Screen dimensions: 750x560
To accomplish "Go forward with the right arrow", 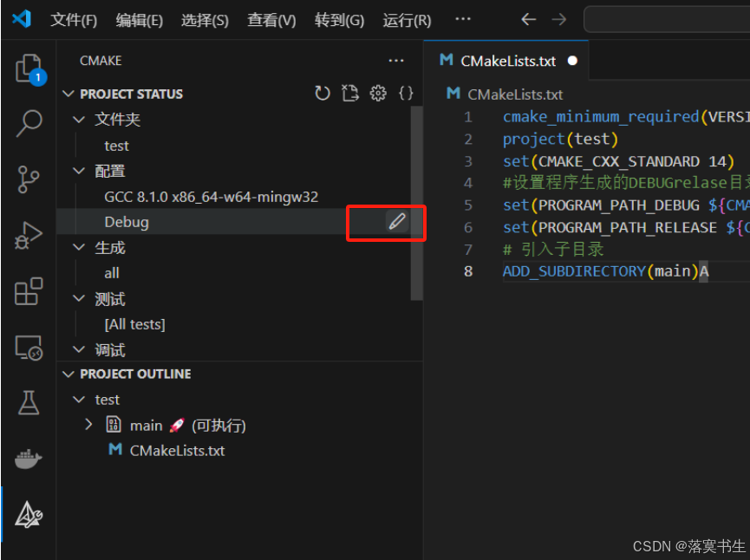I will point(558,20).
